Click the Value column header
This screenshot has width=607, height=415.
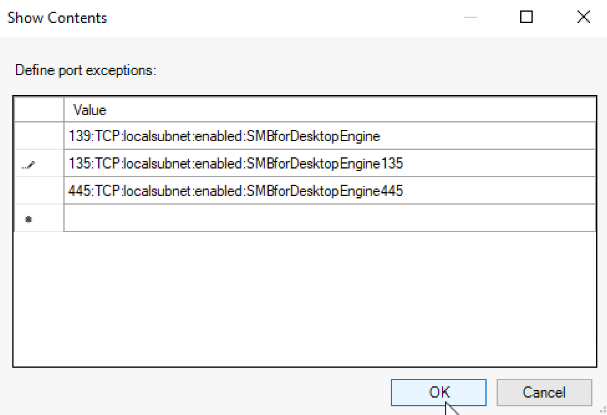pos(330,110)
